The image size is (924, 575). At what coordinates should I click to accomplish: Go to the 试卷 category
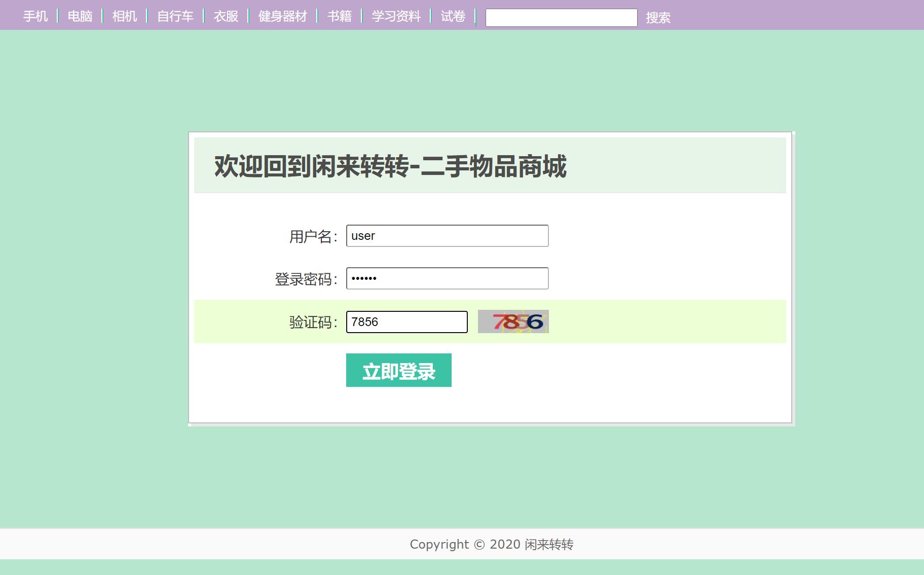(x=453, y=16)
